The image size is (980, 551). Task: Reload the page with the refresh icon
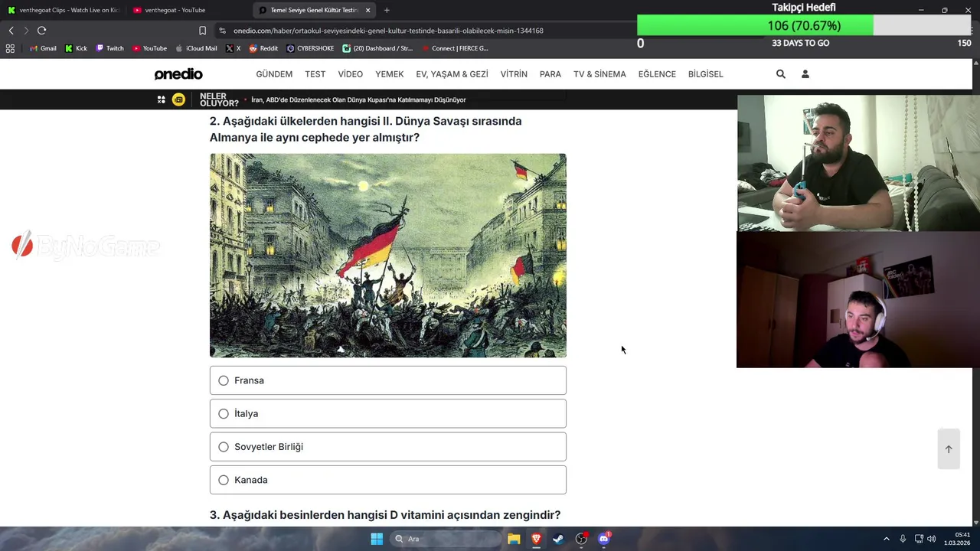point(41,31)
